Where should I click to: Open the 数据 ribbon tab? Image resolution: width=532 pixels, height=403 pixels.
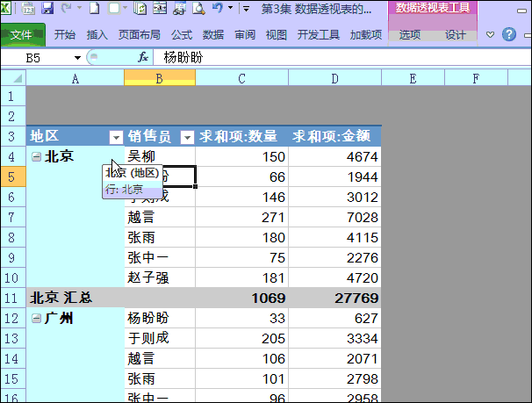click(213, 34)
